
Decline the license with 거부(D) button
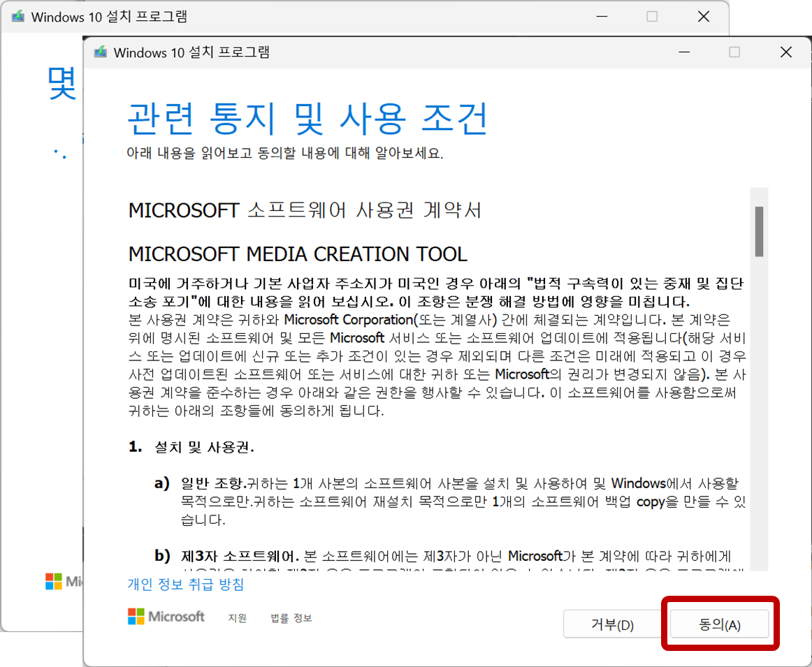point(612,624)
